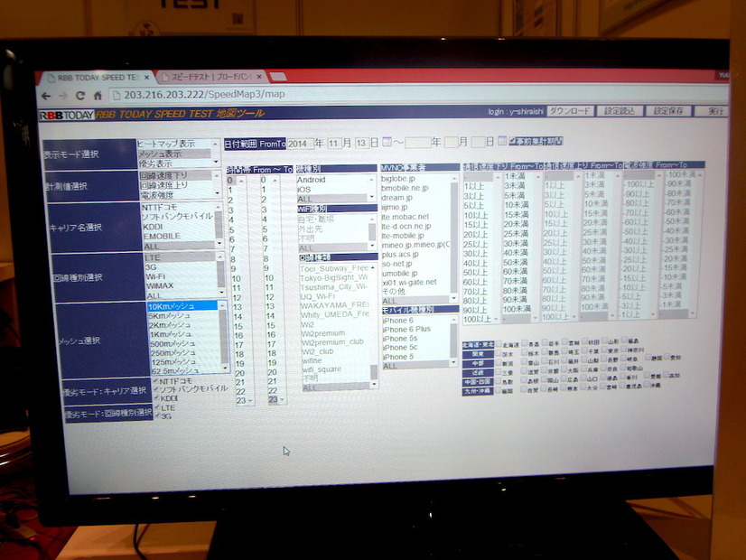Screen dimensions: 746x560
Task: Select iPhone 5c in the mobile device list
Action: pyautogui.click(x=400, y=348)
